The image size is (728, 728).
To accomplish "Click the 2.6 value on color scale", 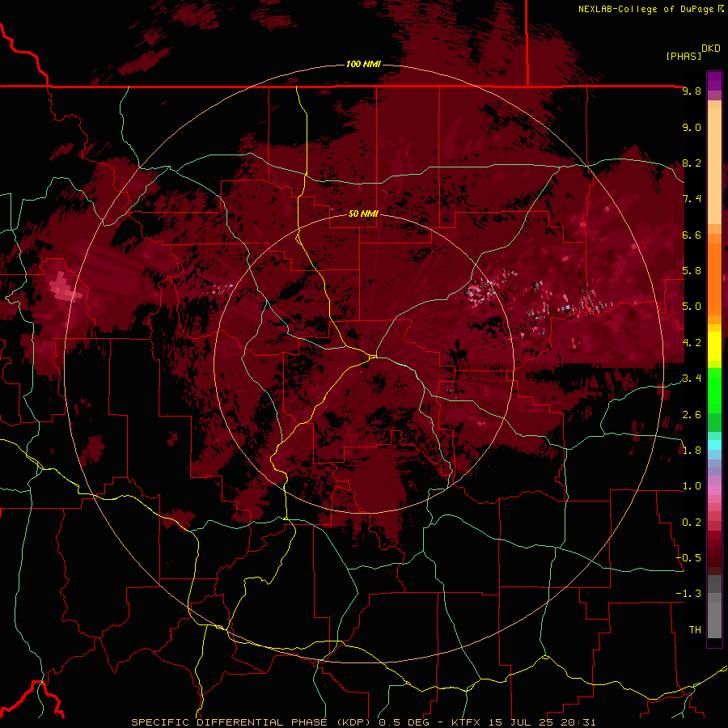I will coord(692,415).
